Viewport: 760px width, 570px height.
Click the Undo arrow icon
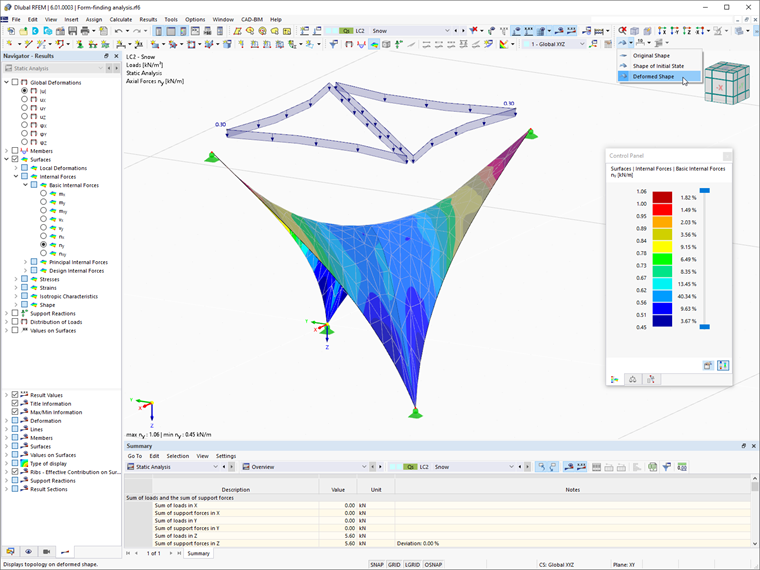[x=118, y=31]
